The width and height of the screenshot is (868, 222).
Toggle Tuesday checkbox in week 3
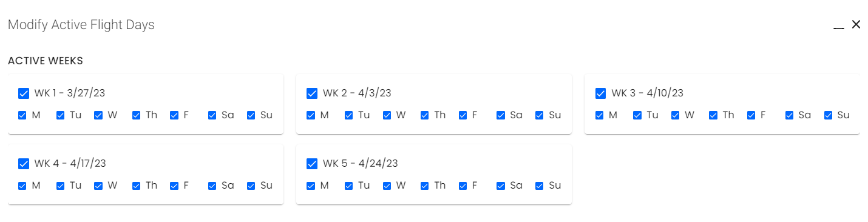(637, 115)
